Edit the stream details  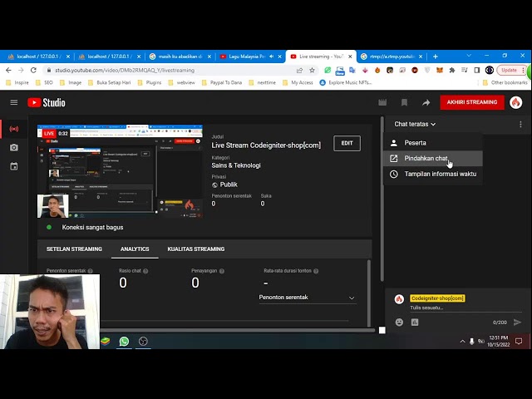tap(347, 143)
